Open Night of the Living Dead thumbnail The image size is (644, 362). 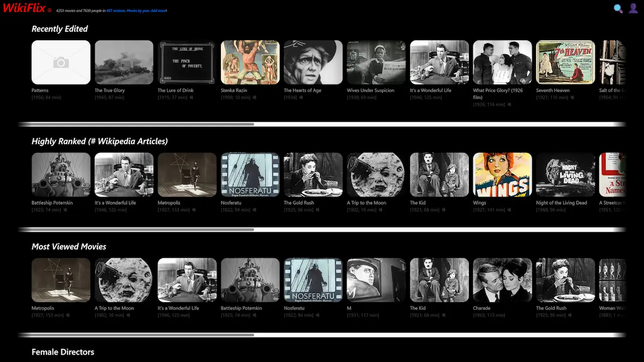(565, 174)
